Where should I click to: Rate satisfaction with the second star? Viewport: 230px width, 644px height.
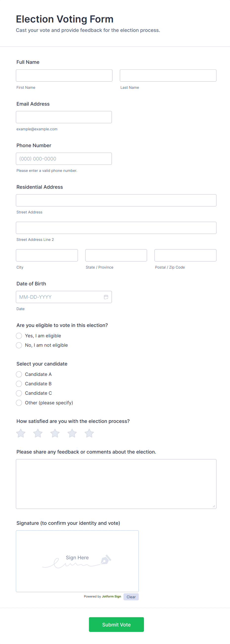38,433
